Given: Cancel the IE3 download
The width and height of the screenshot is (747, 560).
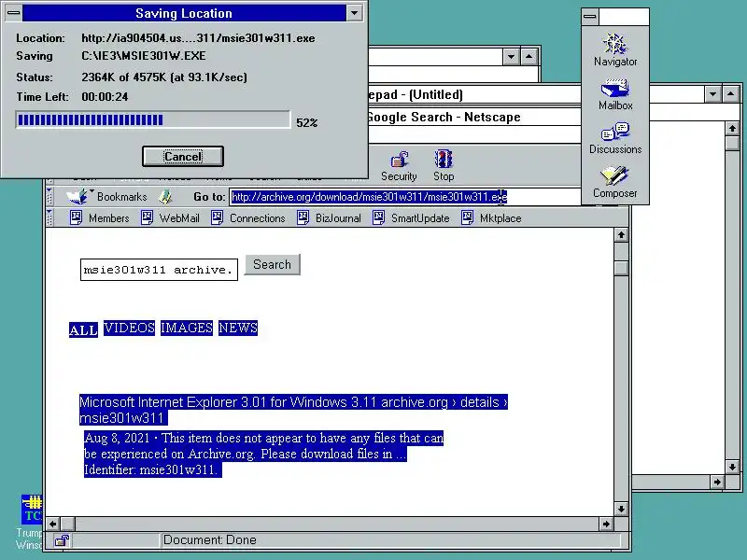Looking at the screenshot, I should click(183, 157).
